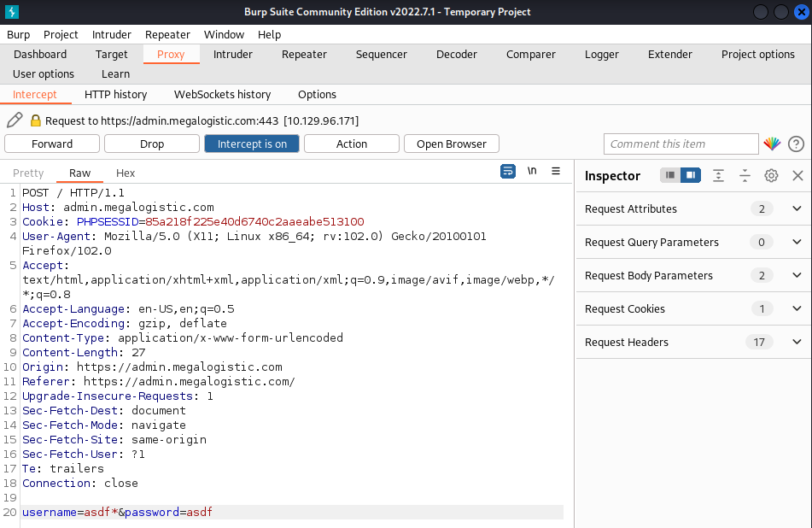Toggle show non-printable characters \n button

coord(532,171)
